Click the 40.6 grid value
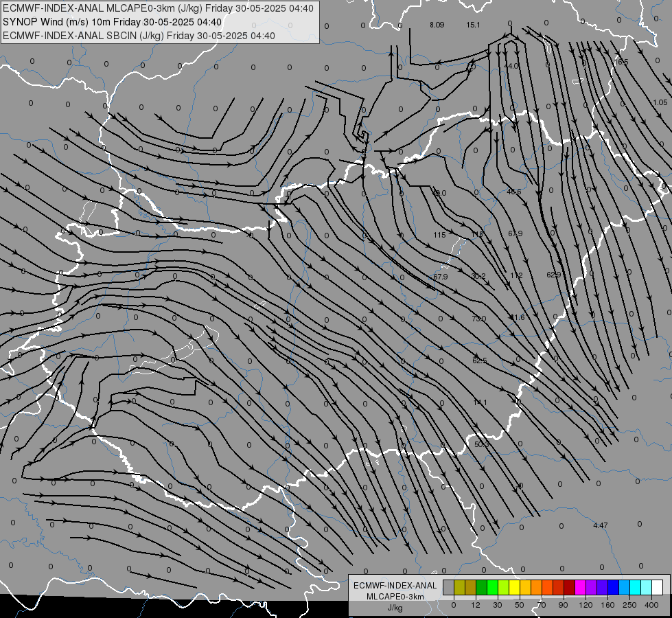 coord(514,192)
